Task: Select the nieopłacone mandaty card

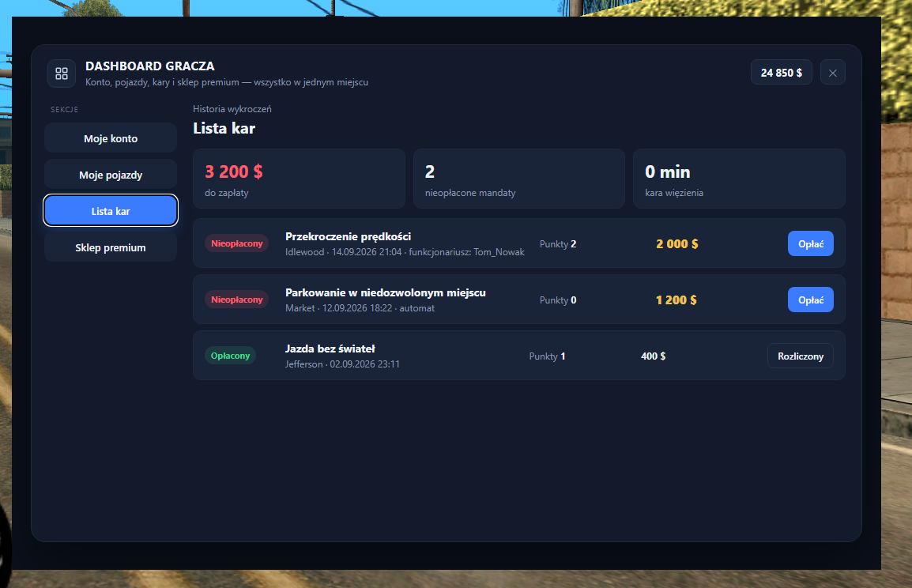Action: coord(518,179)
